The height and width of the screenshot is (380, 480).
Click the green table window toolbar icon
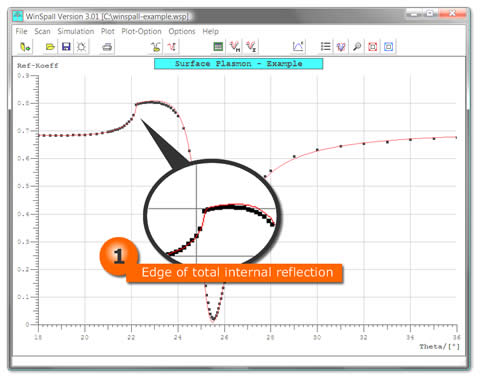point(218,47)
